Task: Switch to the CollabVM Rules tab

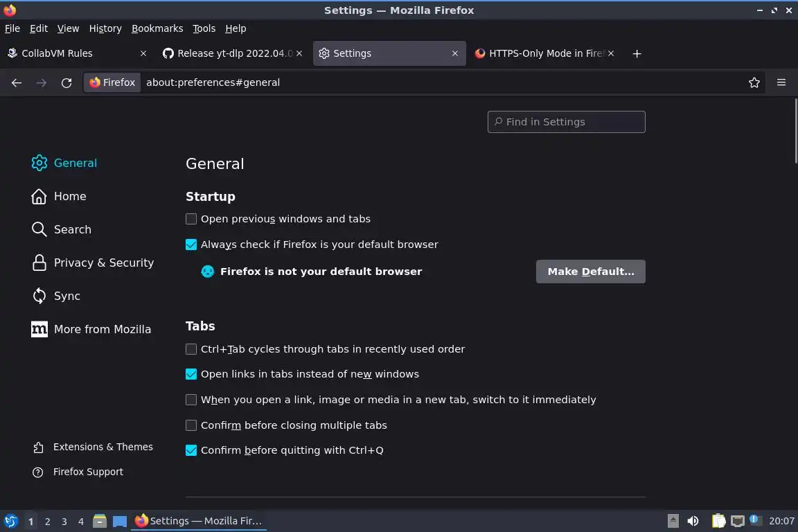Action: (x=76, y=53)
